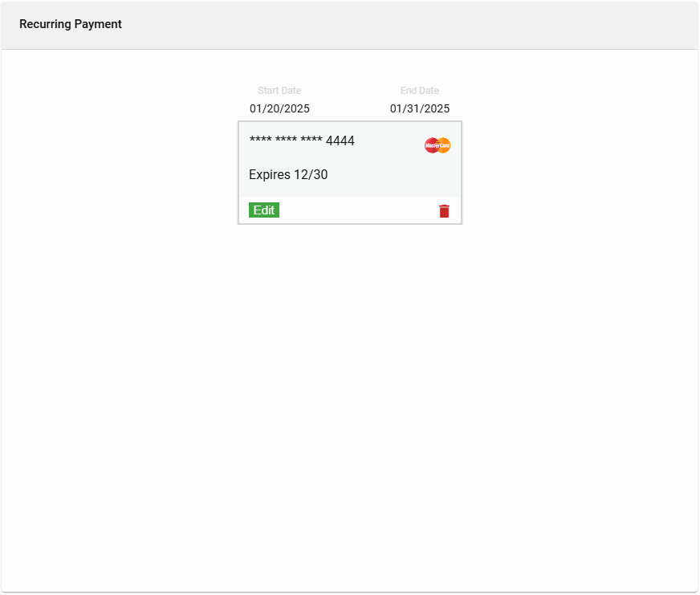Click the day "31" in End Date
Screen dimensions: 700x595
pos(413,108)
